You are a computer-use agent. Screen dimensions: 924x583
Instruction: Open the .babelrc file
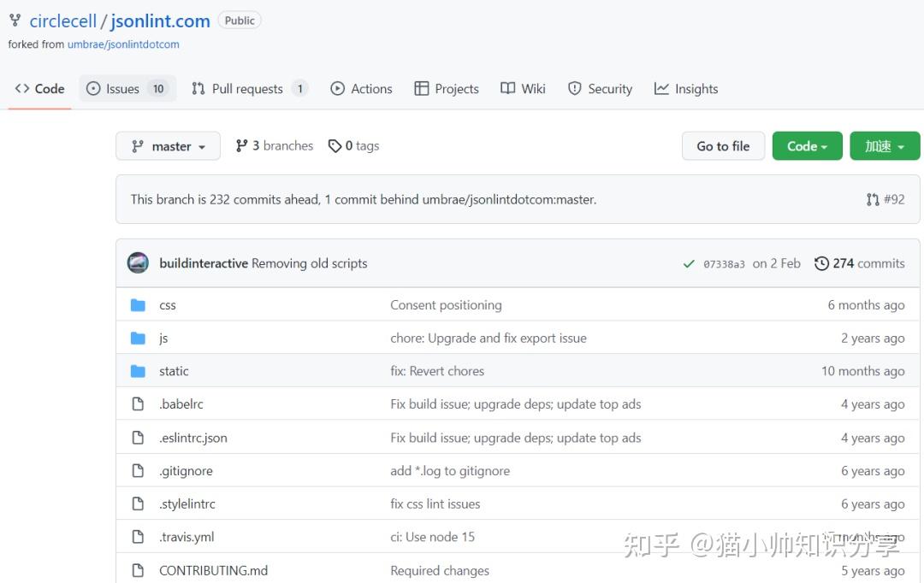[181, 404]
